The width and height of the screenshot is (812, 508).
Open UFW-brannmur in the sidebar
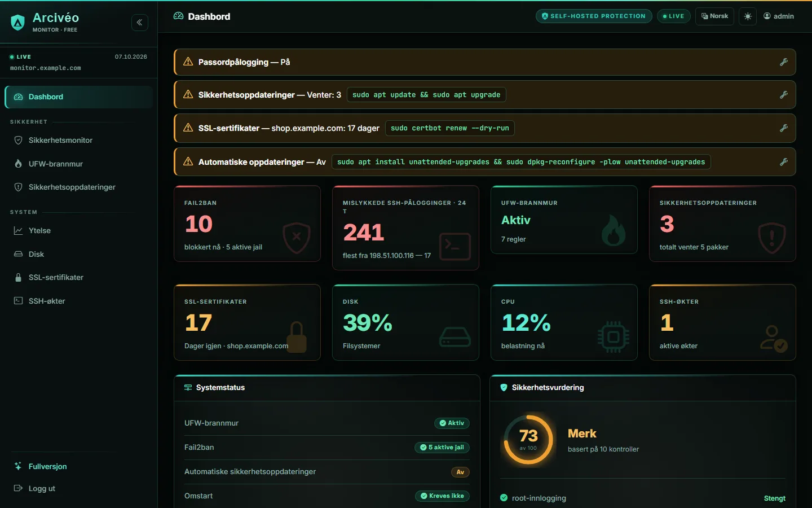(x=79, y=164)
